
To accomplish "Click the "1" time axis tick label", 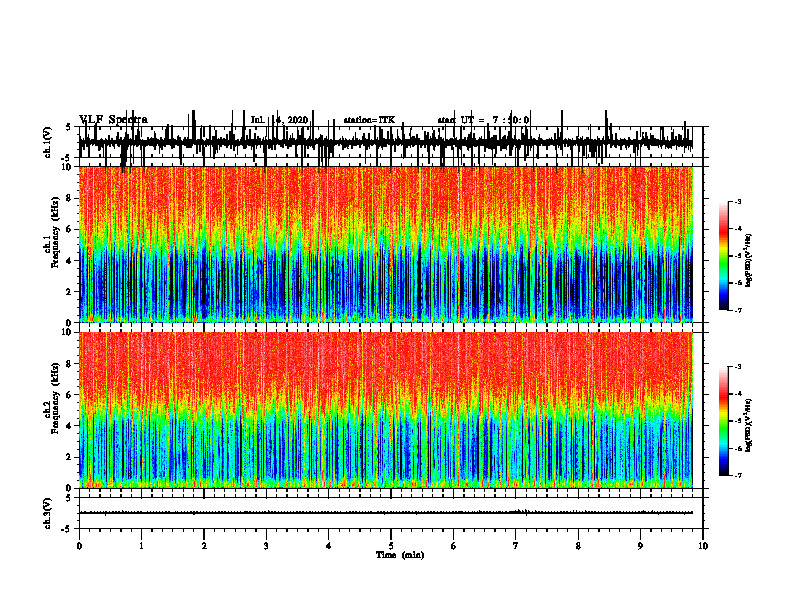I will 141,546.
